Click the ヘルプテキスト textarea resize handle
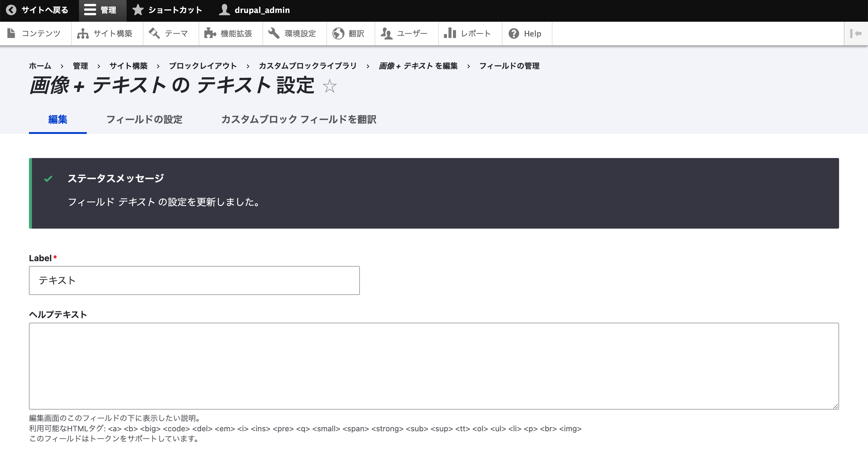 coord(836,406)
